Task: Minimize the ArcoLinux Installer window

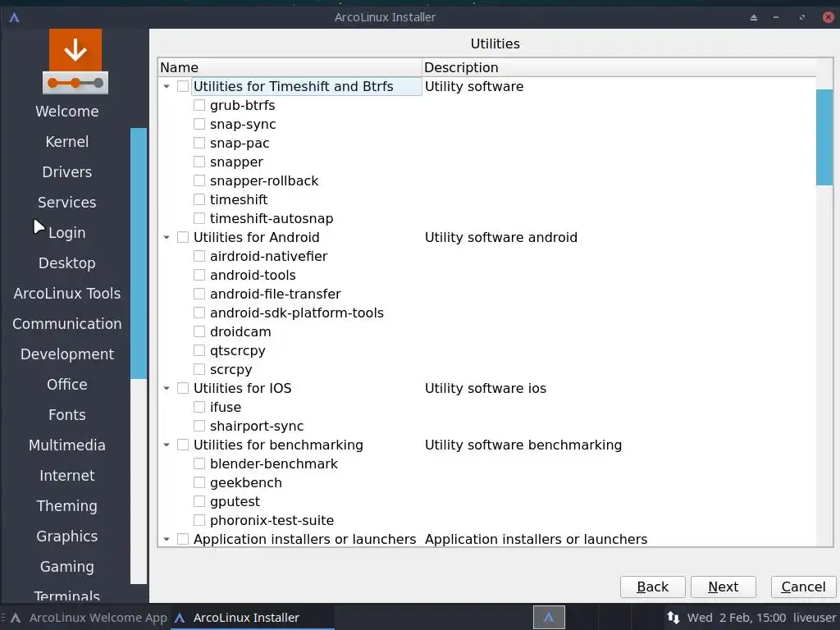Action: [x=776, y=18]
